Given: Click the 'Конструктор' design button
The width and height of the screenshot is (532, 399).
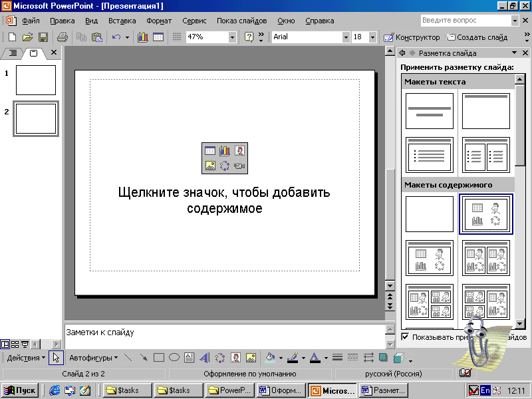Looking at the screenshot, I should [x=412, y=37].
